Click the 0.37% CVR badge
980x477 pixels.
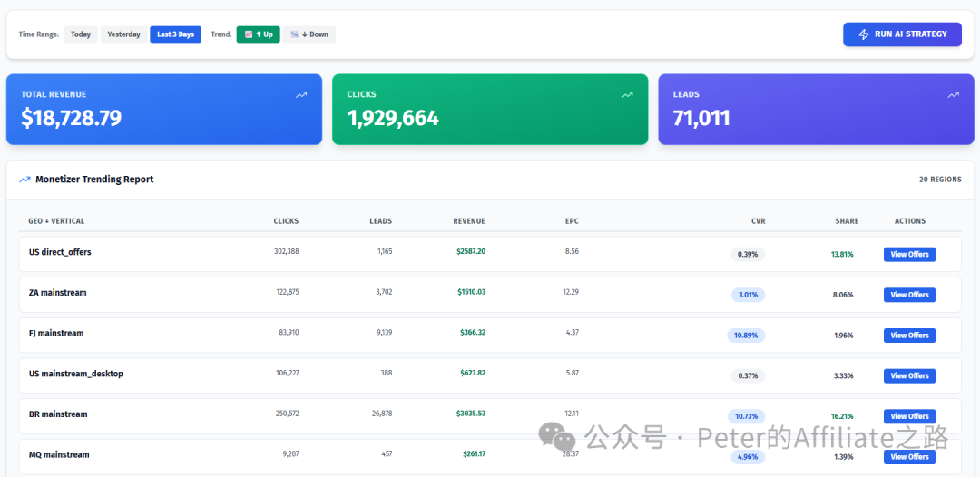[748, 375]
